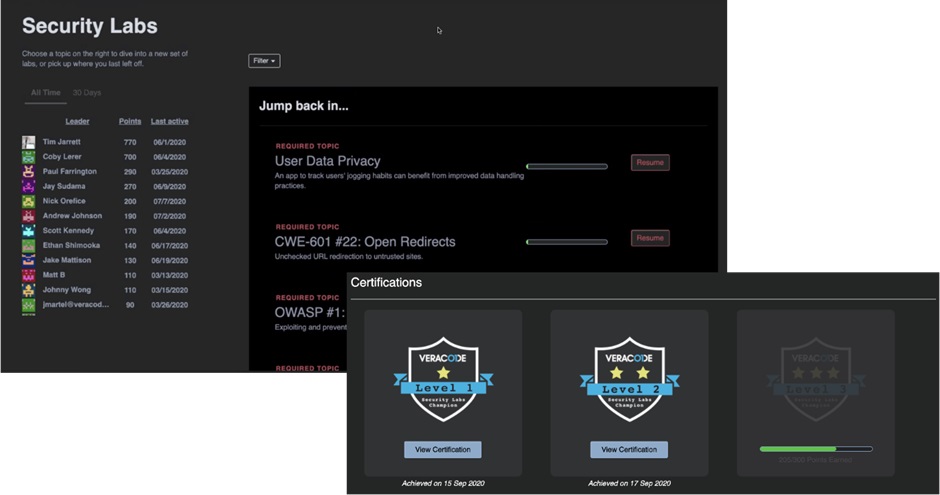Click the 770 points value
940x495 pixels.
point(130,143)
